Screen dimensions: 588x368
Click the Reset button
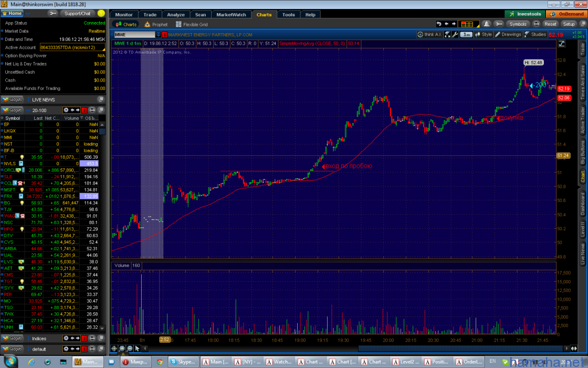coord(551,24)
